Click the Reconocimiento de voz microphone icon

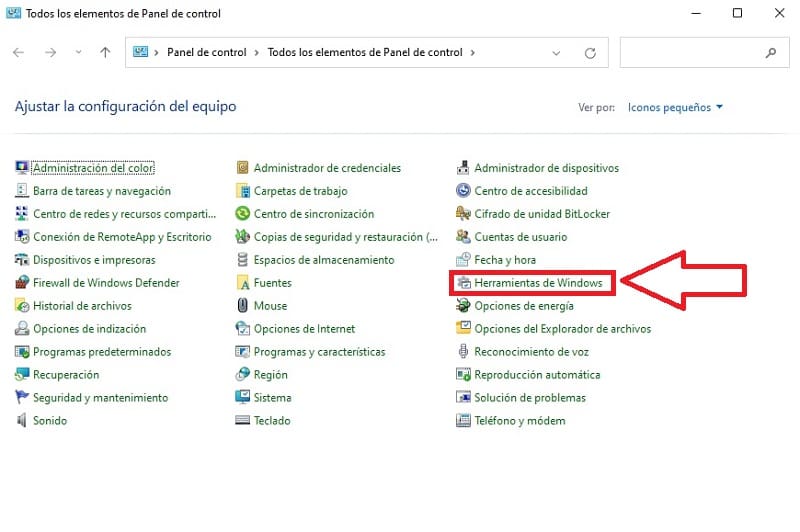(x=463, y=351)
